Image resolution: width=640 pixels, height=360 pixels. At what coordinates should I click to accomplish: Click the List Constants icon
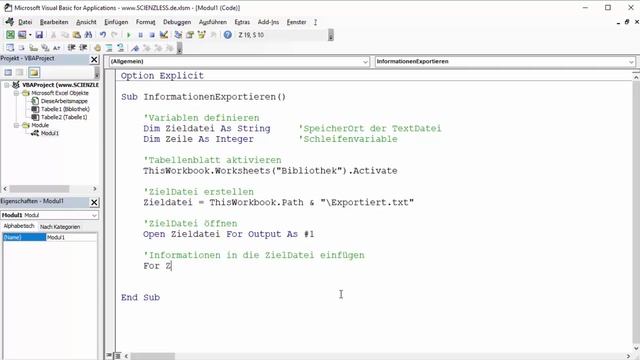coord(21,48)
